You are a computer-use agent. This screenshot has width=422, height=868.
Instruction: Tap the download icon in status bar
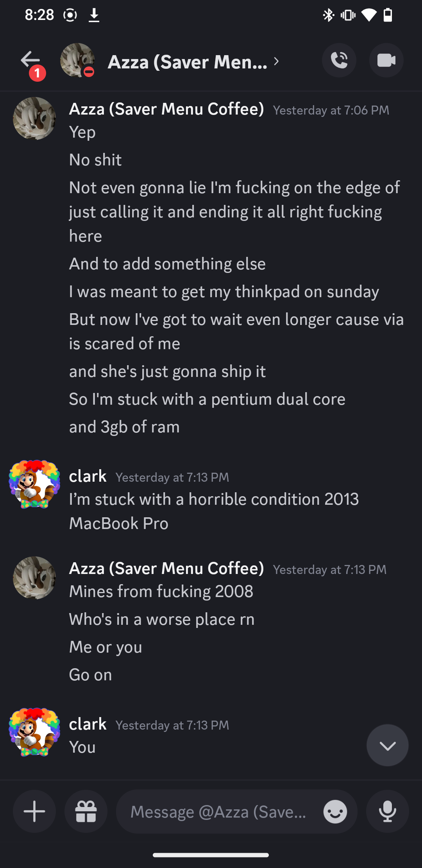(94, 15)
